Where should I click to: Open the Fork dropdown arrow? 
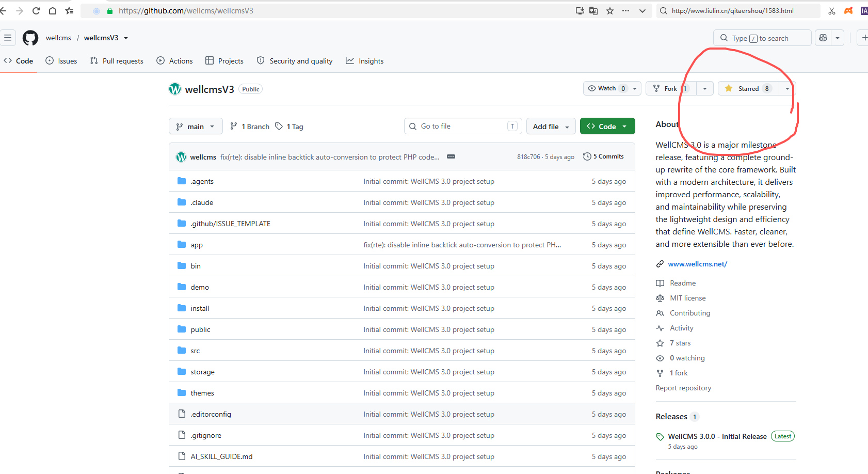click(704, 88)
